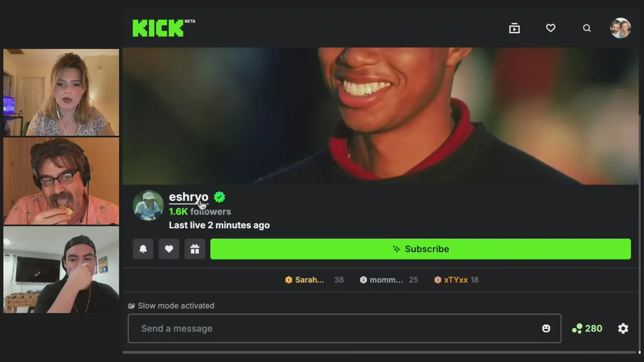Click the eshryo stream video player

[380, 116]
